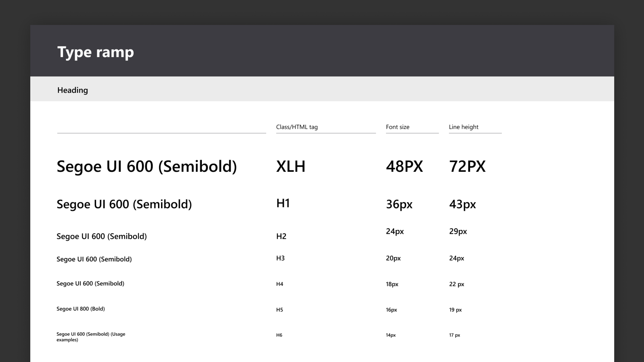Viewport: 644px width, 362px height.
Task: Click the H5 tag label
Action: coord(279,310)
